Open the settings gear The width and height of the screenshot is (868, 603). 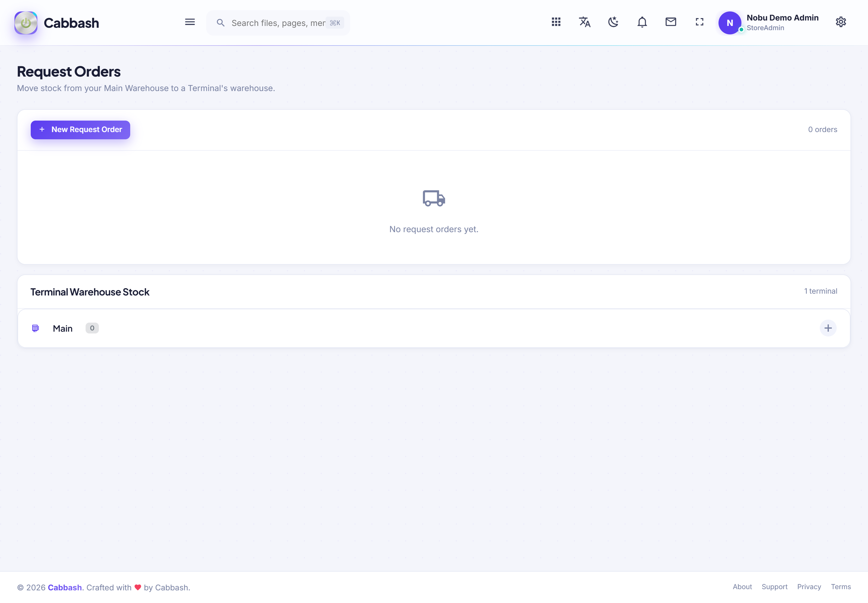[x=841, y=22]
